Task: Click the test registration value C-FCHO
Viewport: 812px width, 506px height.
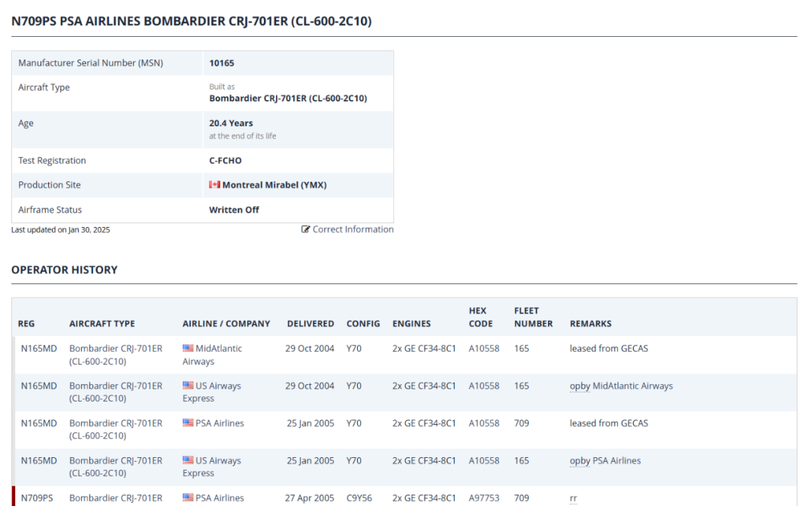Action: (x=226, y=161)
